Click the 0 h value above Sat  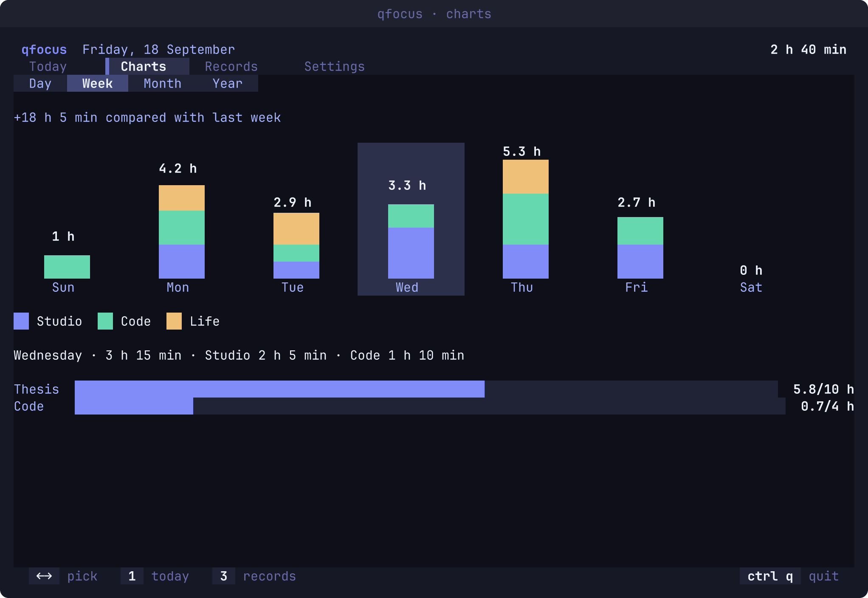[751, 271]
